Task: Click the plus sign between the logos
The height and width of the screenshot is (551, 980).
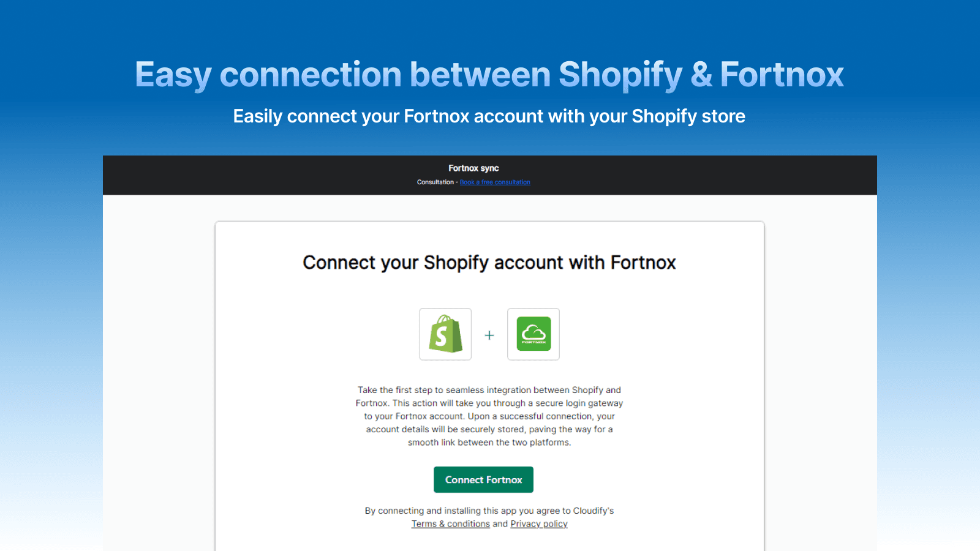Action: [489, 335]
